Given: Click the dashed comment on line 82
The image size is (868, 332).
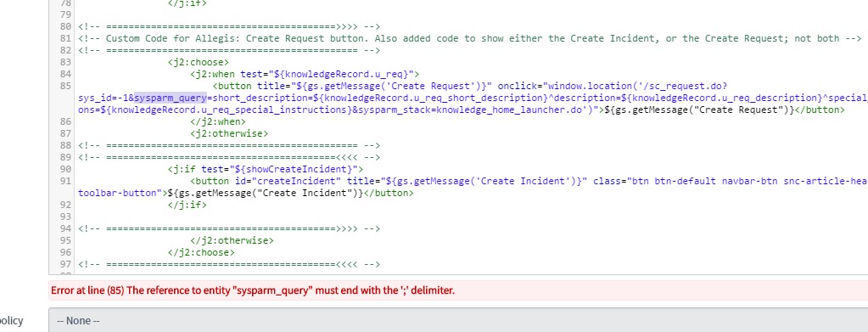Looking at the screenshot, I should (229, 50).
